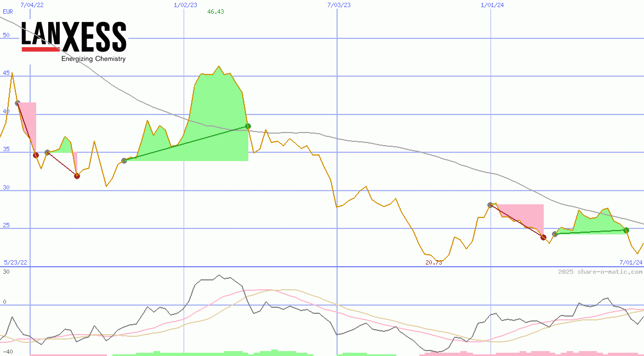
Task: Click the 1/02/23 date label
Action: tap(186, 5)
